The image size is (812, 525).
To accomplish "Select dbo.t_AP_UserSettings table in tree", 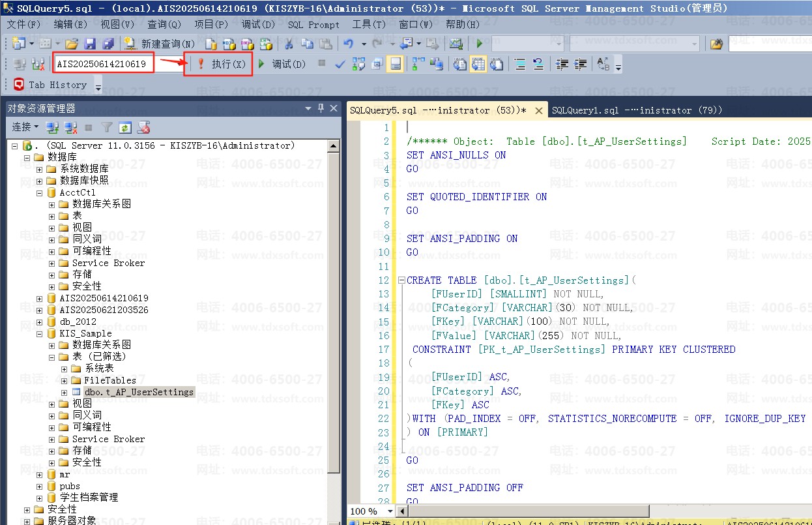I will click(138, 392).
